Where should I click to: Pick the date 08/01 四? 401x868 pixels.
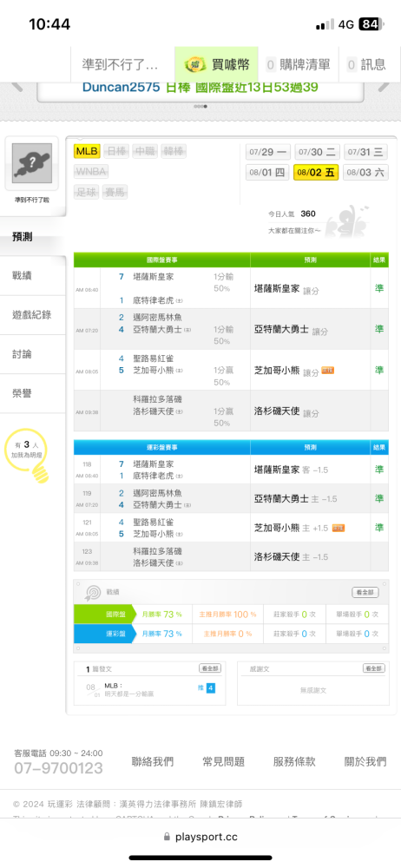click(x=267, y=172)
